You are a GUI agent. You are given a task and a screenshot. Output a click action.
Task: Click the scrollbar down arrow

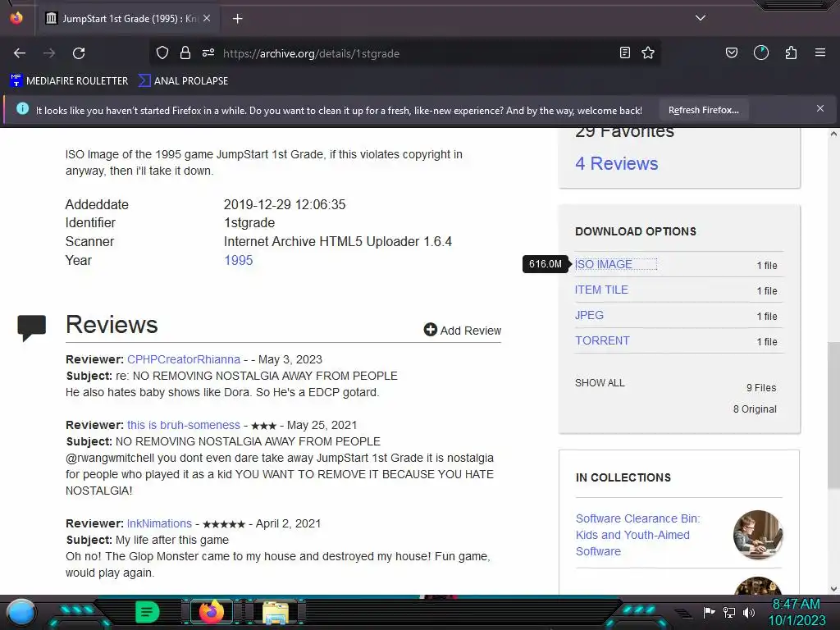click(x=833, y=589)
